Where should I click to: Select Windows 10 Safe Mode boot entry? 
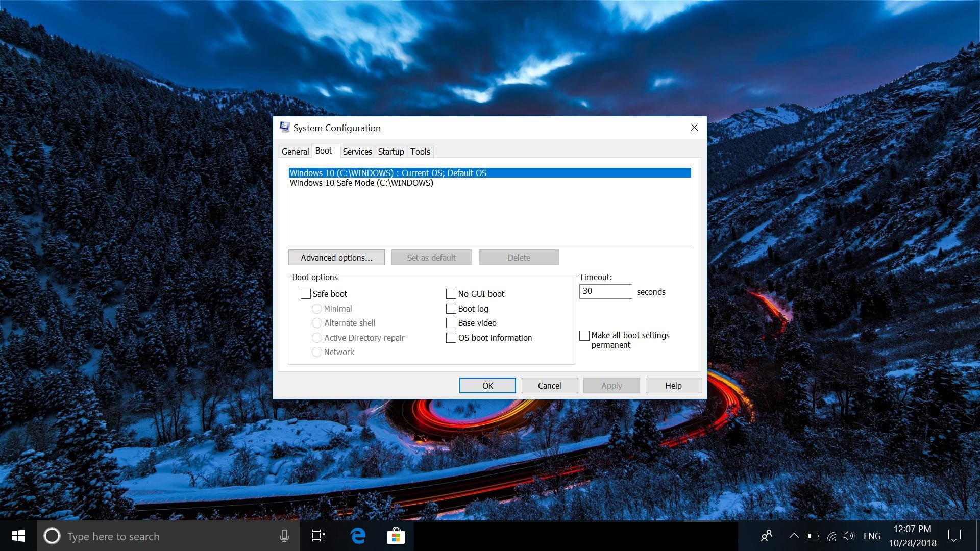pos(361,183)
